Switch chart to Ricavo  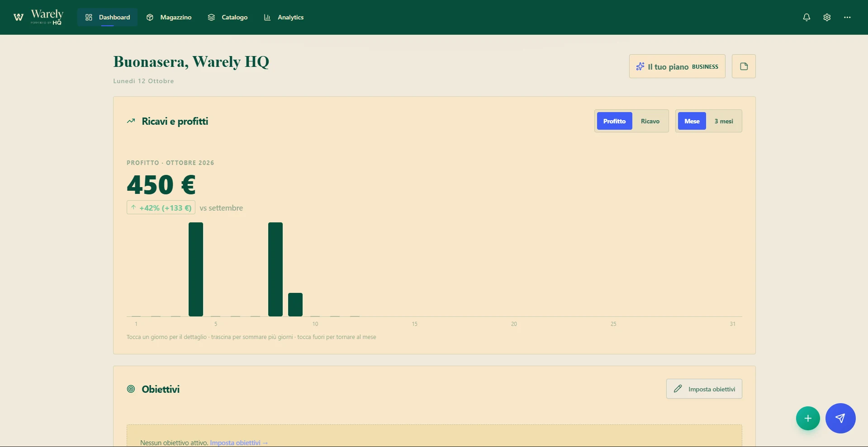(650, 121)
